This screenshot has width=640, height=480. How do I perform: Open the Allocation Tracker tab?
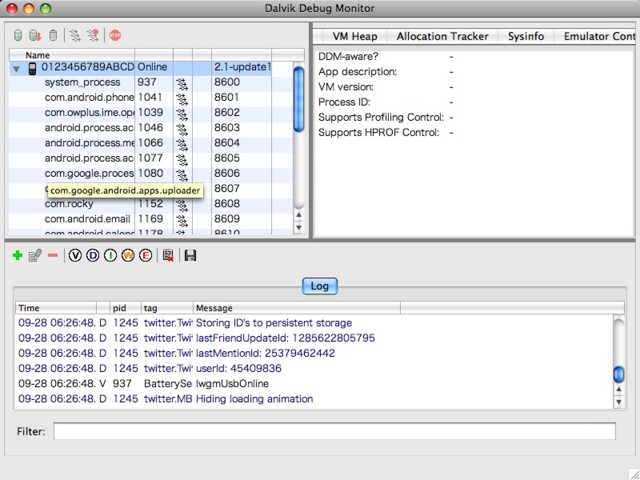tap(442, 36)
